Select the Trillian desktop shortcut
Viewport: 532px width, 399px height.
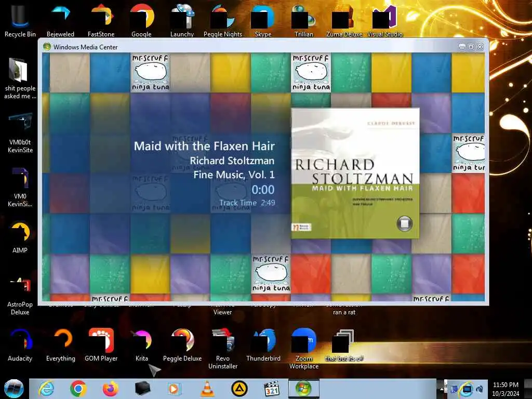click(x=303, y=20)
